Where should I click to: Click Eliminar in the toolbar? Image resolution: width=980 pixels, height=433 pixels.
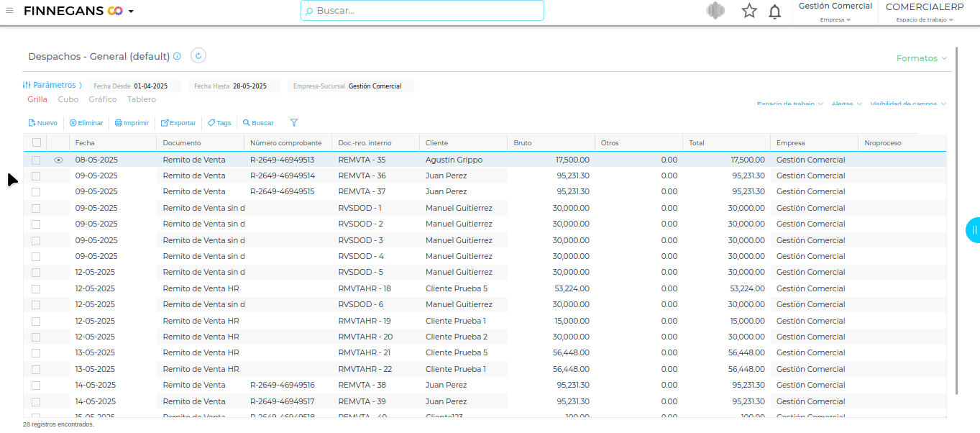point(86,123)
